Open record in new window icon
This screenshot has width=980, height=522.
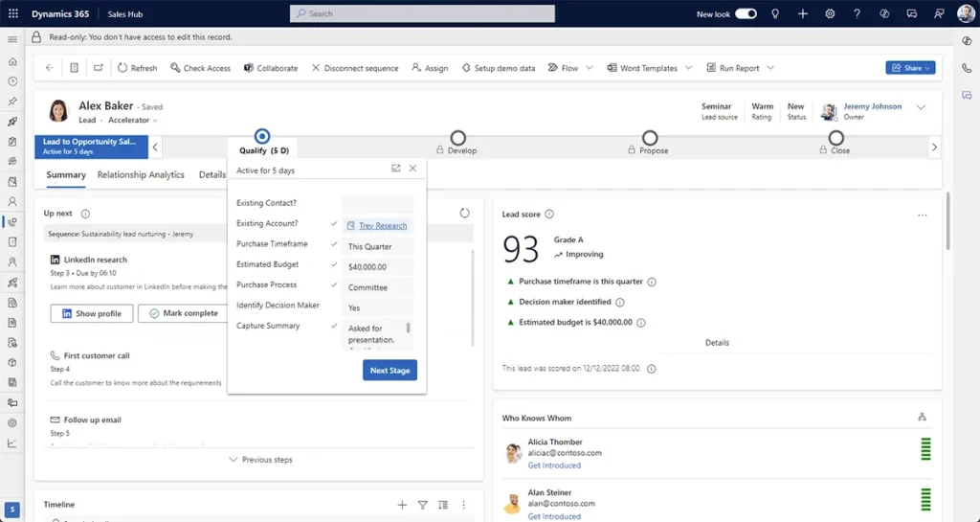[x=99, y=67]
